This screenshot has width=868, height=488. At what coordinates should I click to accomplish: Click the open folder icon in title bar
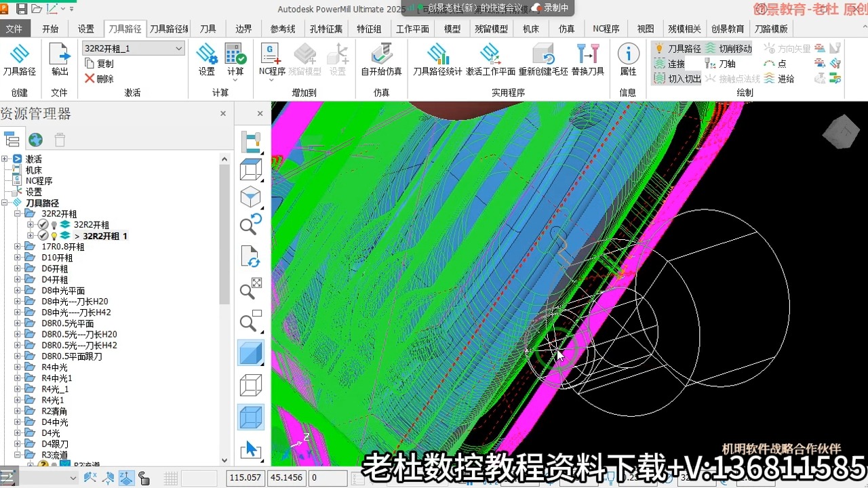[37, 9]
